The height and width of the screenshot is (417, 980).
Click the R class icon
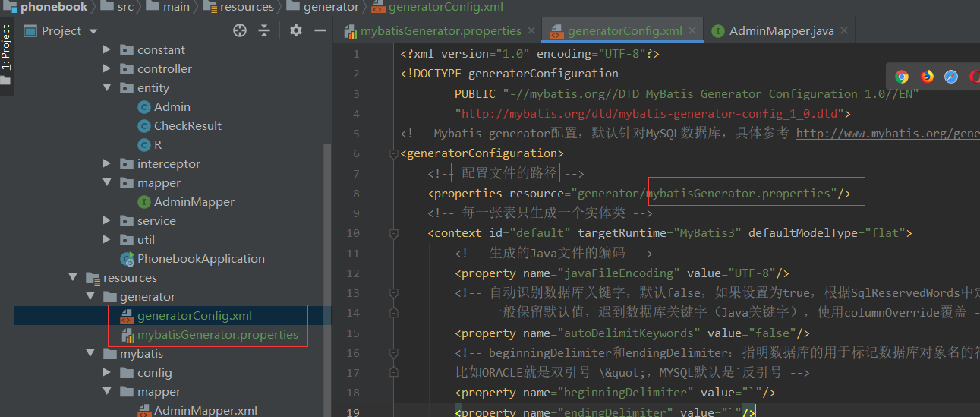[144, 145]
